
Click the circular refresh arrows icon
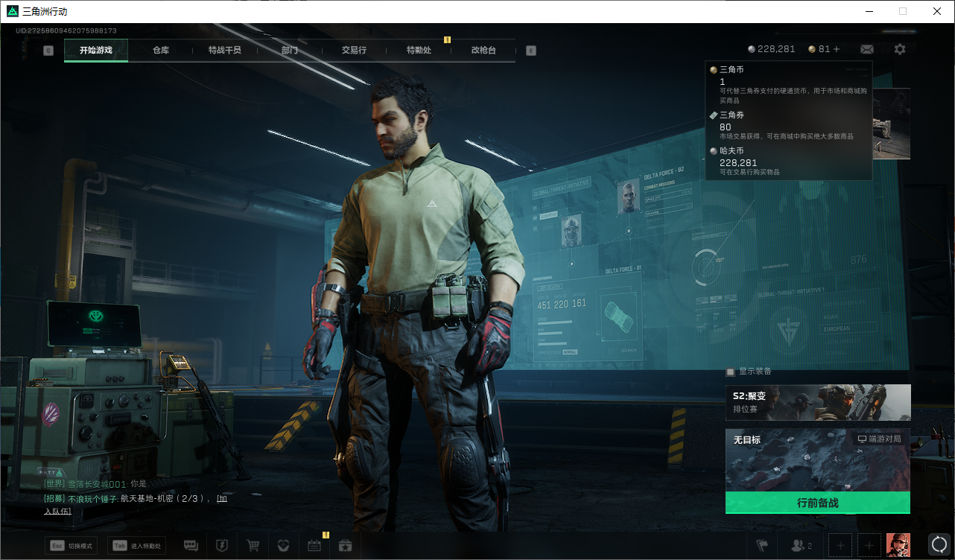pyautogui.click(x=939, y=546)
